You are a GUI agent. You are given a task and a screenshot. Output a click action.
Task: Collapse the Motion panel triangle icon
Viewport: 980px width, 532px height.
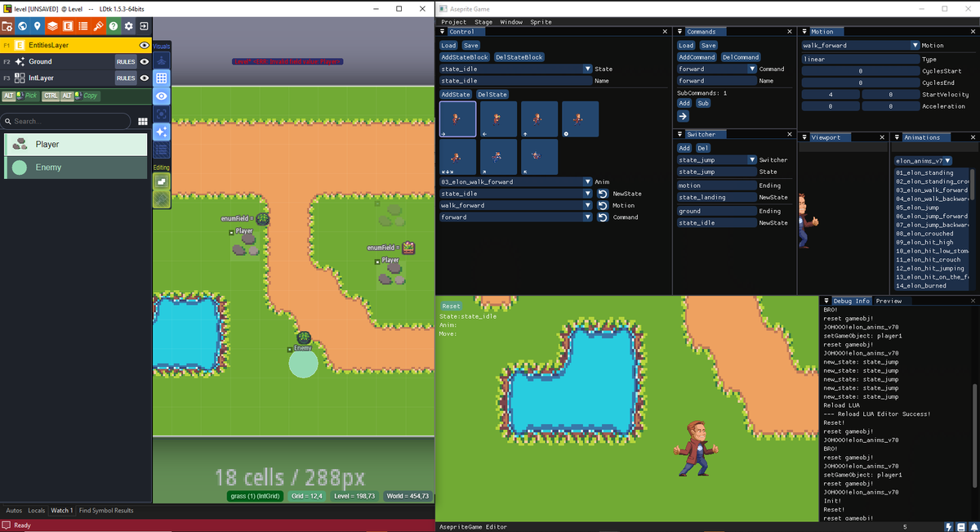click(x=805, y=32)
